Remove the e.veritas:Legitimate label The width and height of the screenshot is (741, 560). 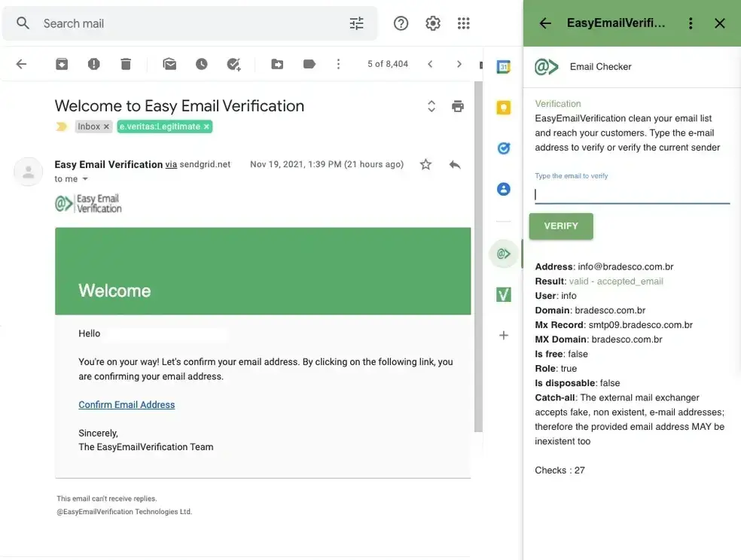pos(206,126)
